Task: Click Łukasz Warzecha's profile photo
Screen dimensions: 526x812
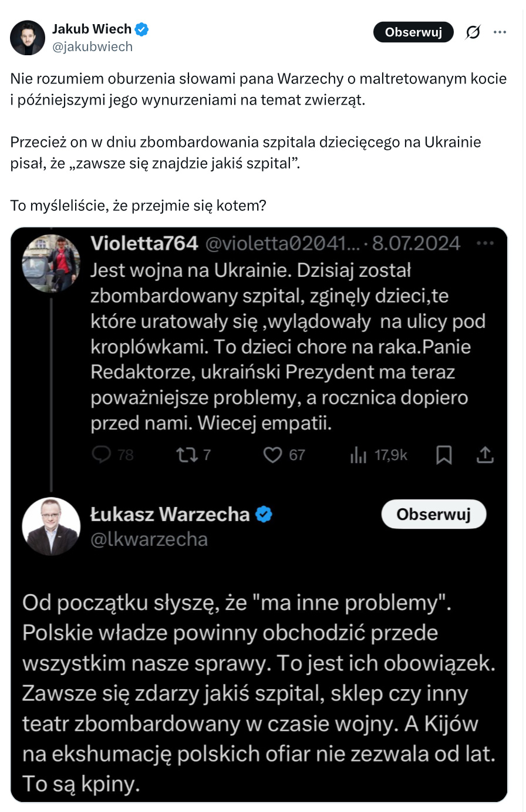Action: coord(51,526)
